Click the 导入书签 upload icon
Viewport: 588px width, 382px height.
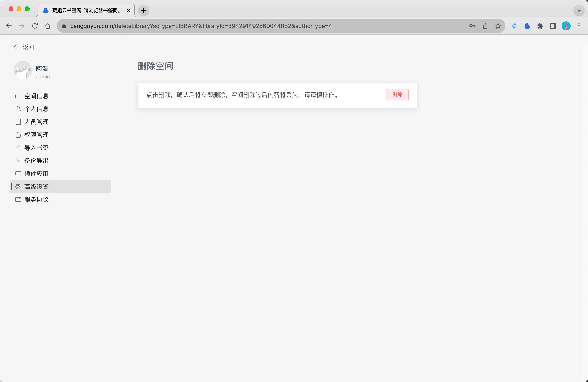pos(18,148)
